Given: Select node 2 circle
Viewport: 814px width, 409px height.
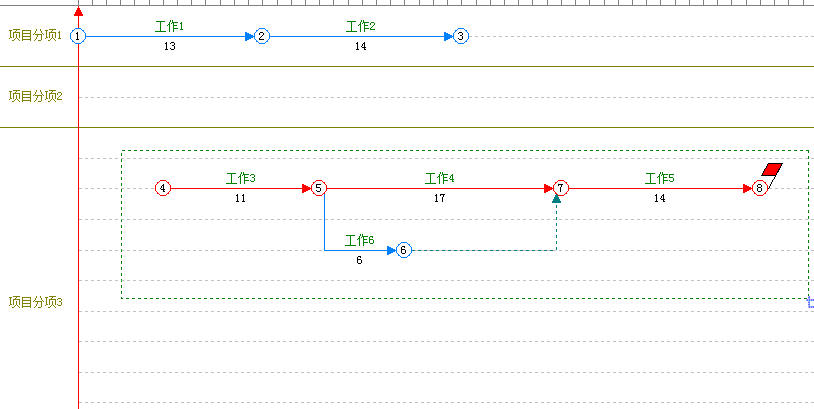Looking at the screenshot, I should [x=262, y=36].
